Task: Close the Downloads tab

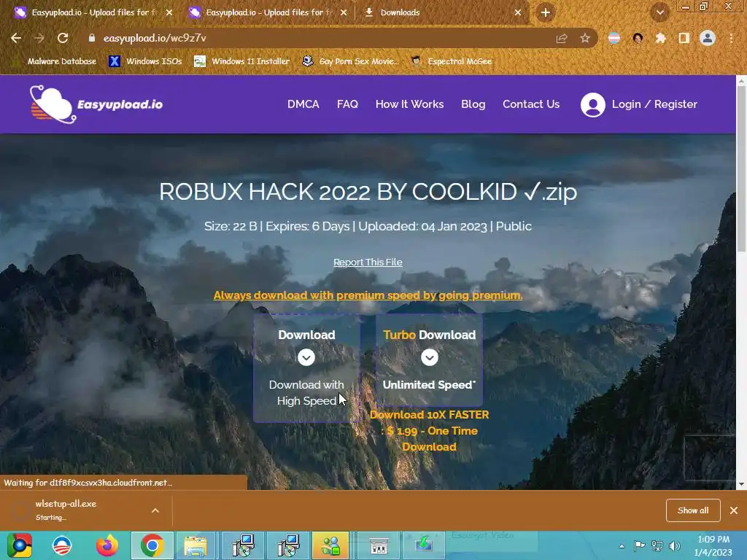Action: click(518, 12)
